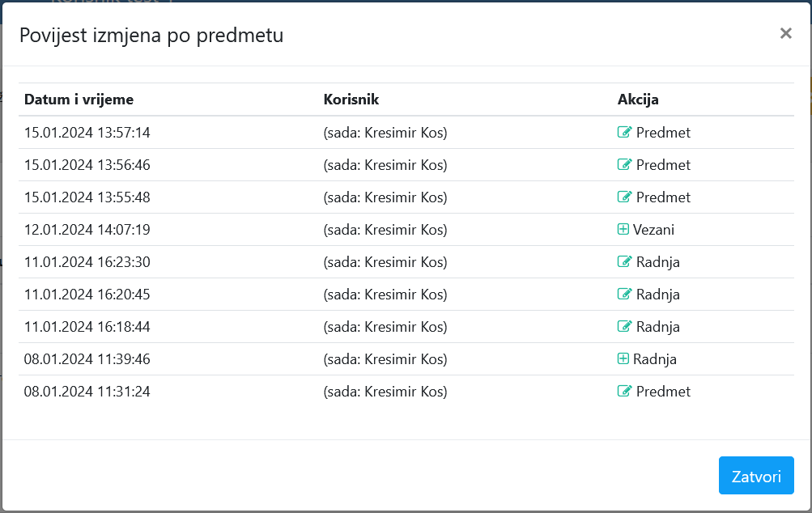
Task: Click edit icon in 13:55:48 Predmet row
Action: coord(624,197)
